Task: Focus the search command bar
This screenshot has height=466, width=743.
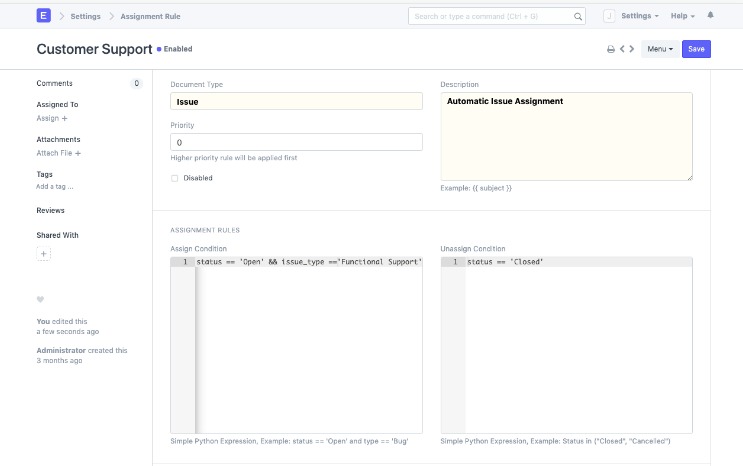Action: (497, 16)
